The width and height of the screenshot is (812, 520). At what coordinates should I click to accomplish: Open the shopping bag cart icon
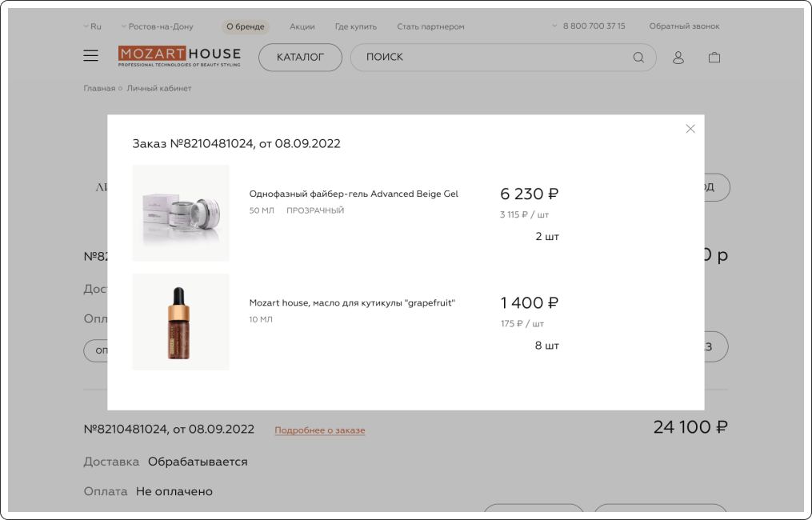(x=714, y=58)
